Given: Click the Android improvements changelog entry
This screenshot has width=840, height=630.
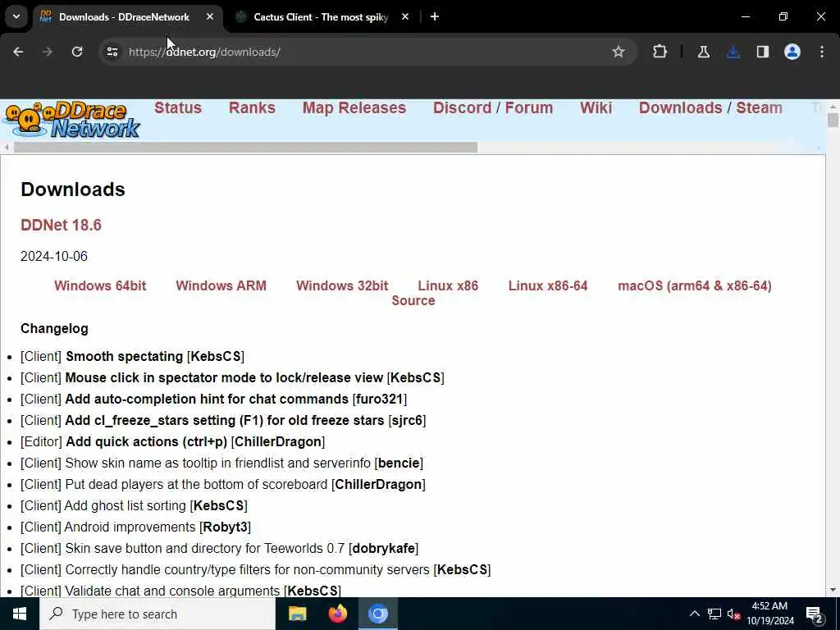Looking at the screenshot, I should coord(135,527).
